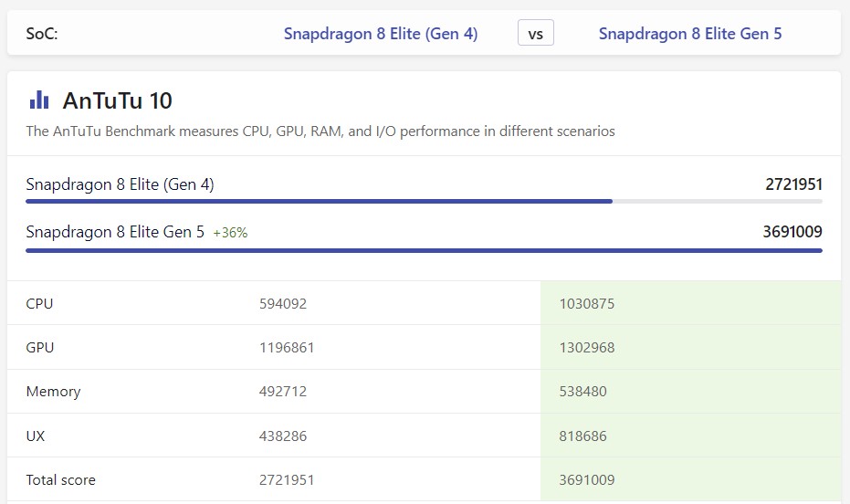The image size is (850, 504).
Task: Click the 3691009 score beside the Gen 5 bar
Action: pyautogui.click(x=792, y=232)
